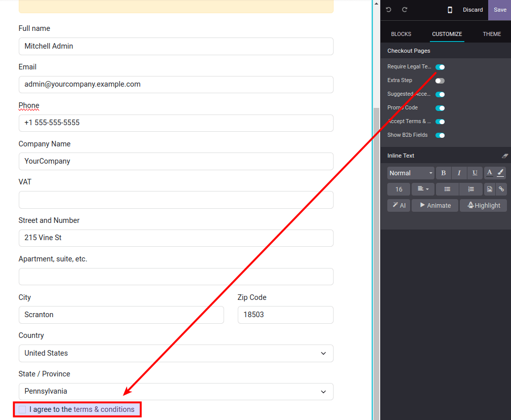The height and width of the screenshot is (420, 511).
Task: Click empty VAT field
Action: pyautogui.click(x=176, y=200)
